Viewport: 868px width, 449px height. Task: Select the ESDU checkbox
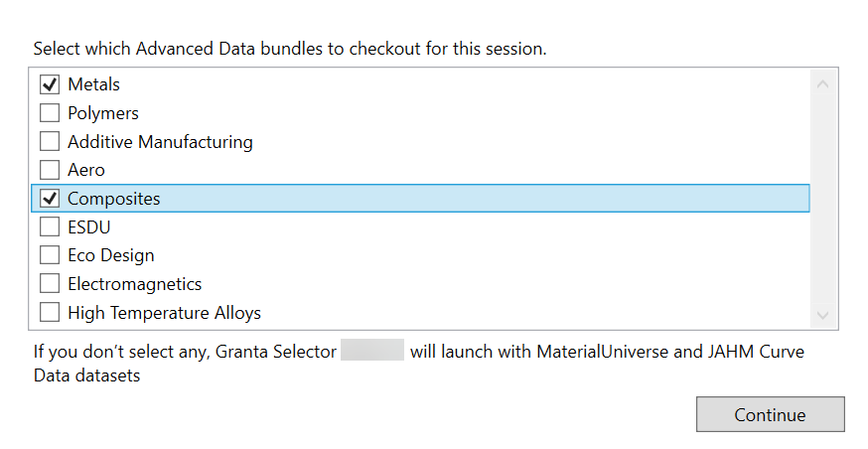(50, 227)
